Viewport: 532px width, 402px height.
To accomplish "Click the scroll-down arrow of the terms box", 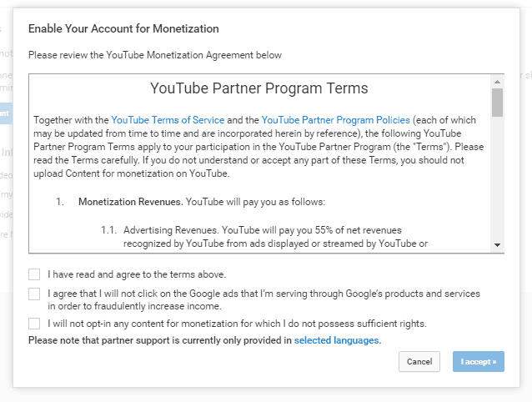I will (x=497, y=245).
